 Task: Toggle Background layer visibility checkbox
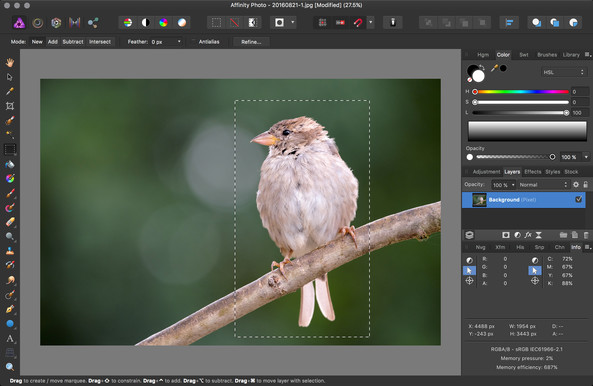(578, 199)
